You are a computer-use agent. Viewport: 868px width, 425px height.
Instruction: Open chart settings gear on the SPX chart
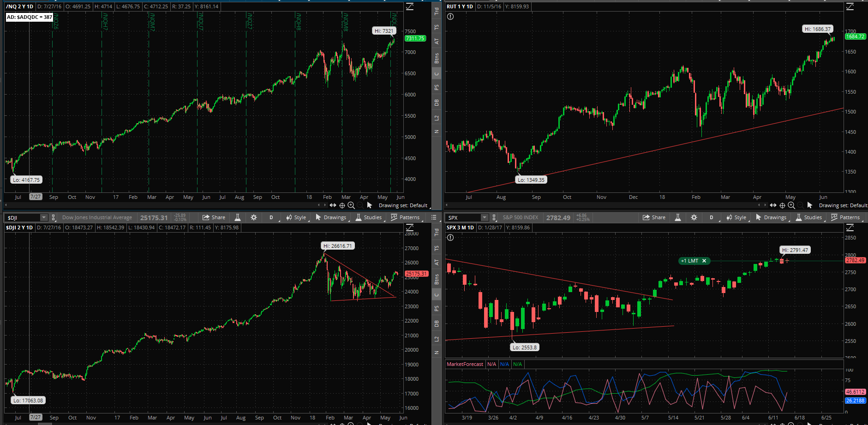[x=694, y=217]
